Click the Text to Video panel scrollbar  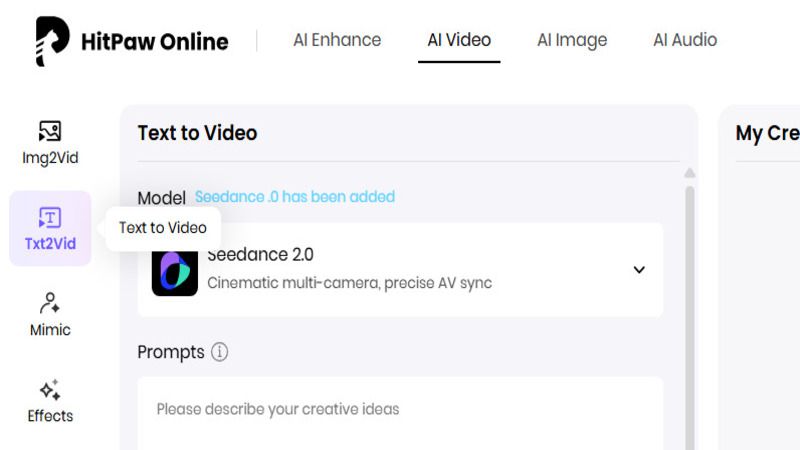pyautogui.click(x=690, y=317)
